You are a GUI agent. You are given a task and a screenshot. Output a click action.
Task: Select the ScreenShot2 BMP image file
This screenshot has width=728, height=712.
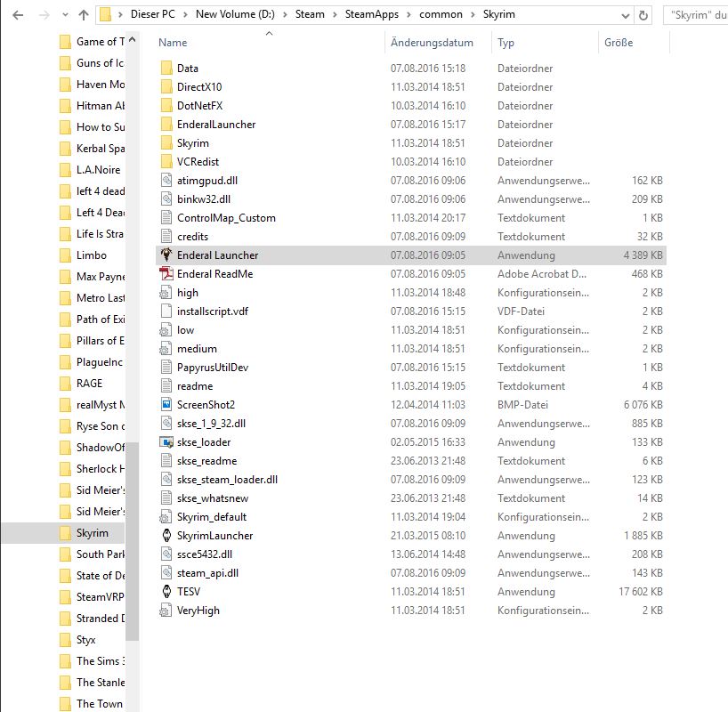206,405
